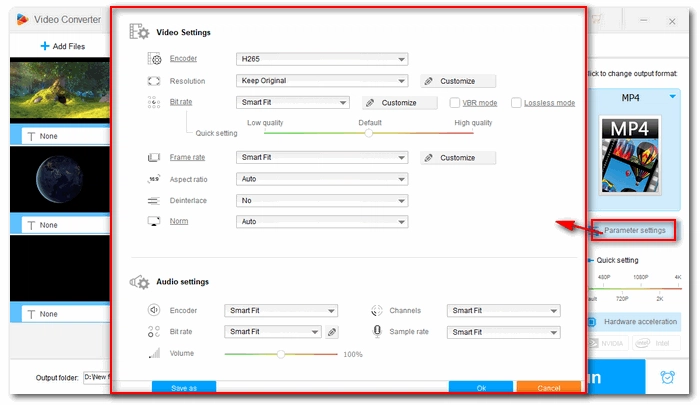Viewport: 700px width, 405px height.
Task: Enable Lossless mode checkbox
Action: click(x=516, y=103)
